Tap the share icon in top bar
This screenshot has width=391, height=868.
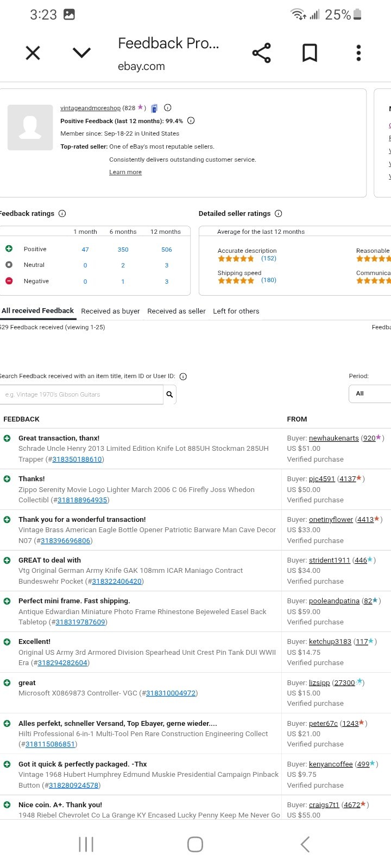[261, 53]
